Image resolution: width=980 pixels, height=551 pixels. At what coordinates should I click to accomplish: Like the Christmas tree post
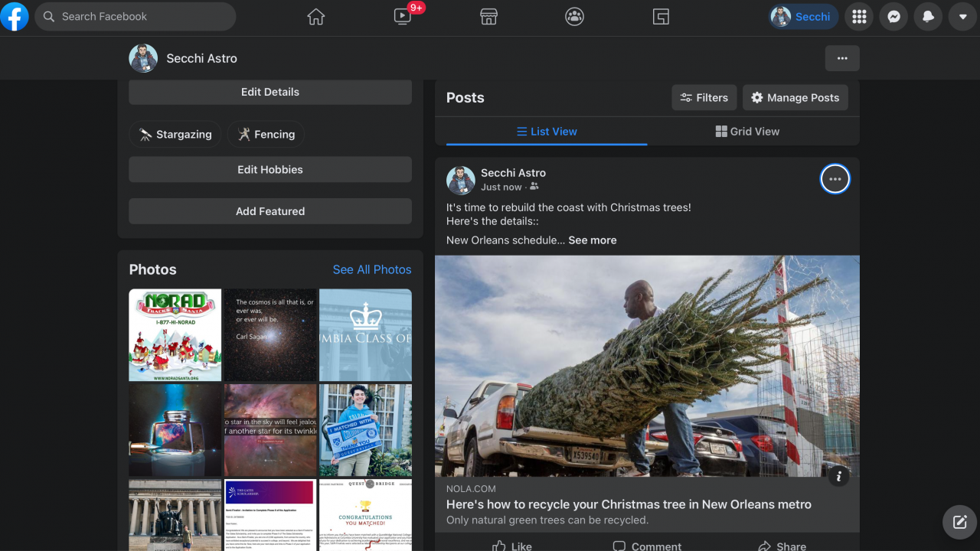click(512, 546)
